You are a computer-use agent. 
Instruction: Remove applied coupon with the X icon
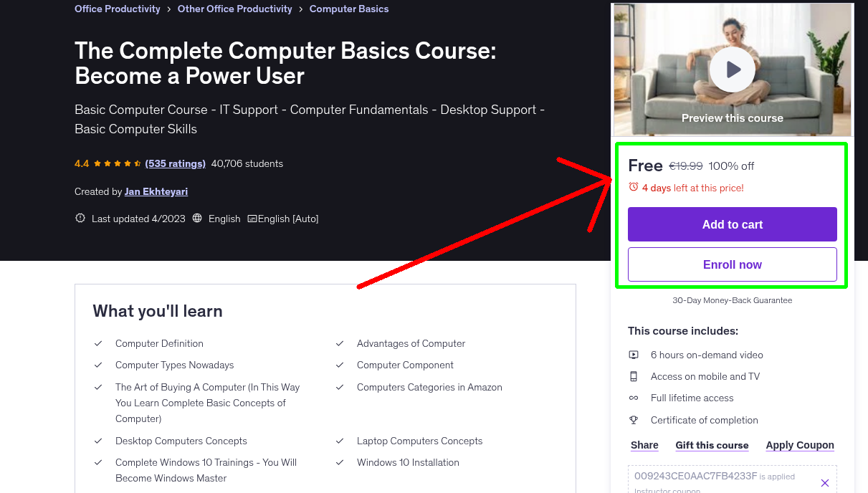[824, 483]
